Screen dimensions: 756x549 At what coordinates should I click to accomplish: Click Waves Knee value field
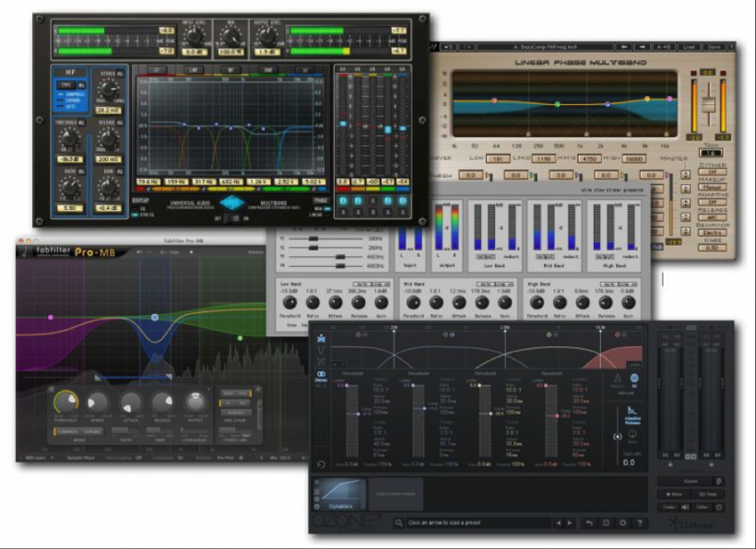point(712,248)
